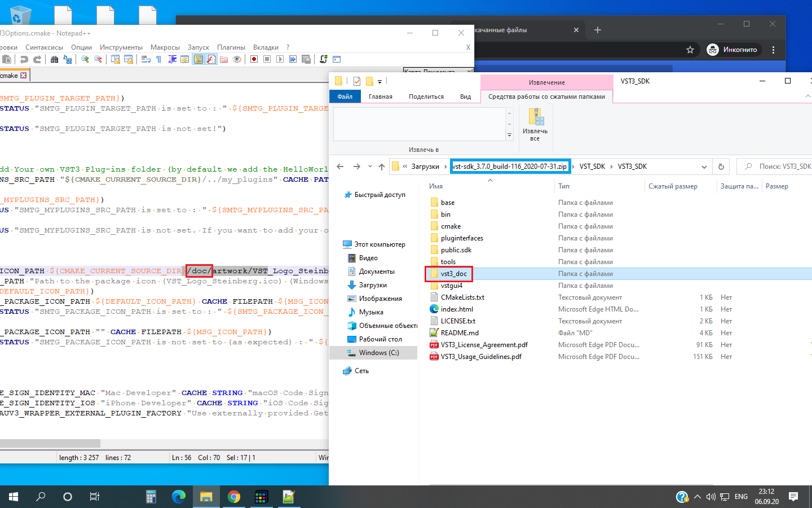Click Загрузки in the breadcrumb path
The height and width of the screenshot is (508, 812).
[425, 167]
